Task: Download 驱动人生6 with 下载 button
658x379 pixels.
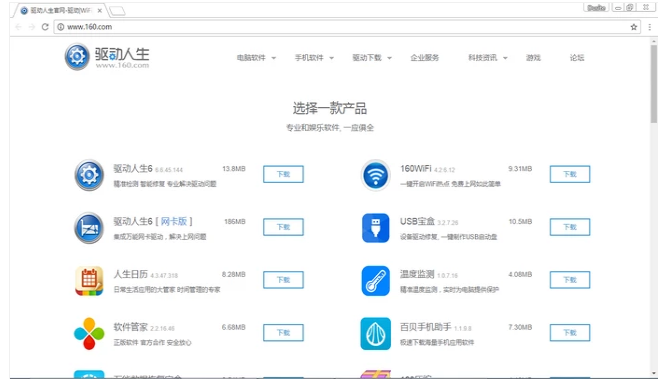Action: (283, 174)
